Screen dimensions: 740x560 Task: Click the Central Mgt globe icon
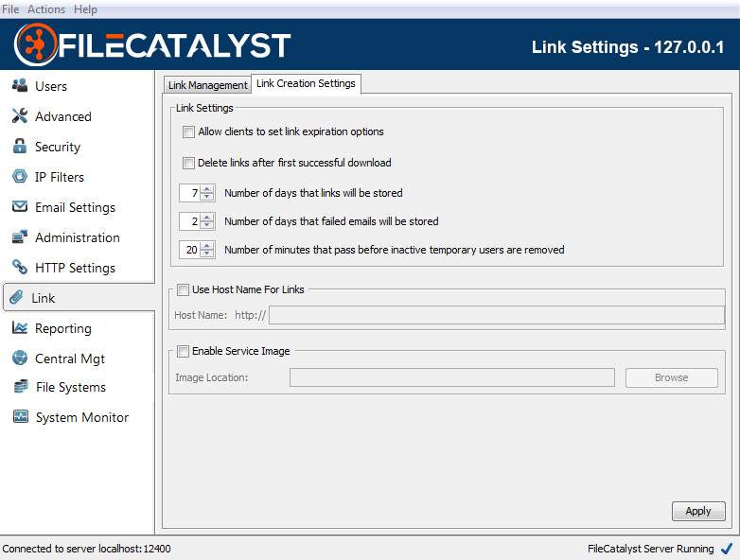19,359
